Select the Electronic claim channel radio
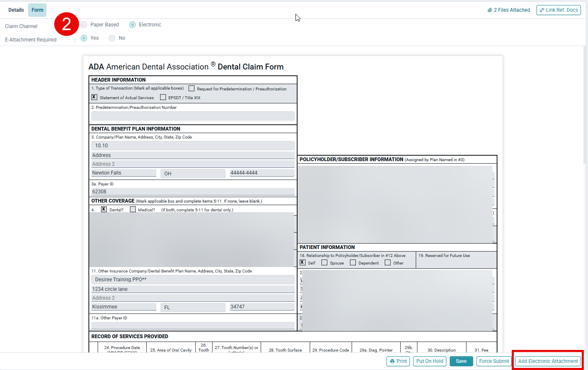The width and height of the screenshot is (588, 370). (132, 25)
